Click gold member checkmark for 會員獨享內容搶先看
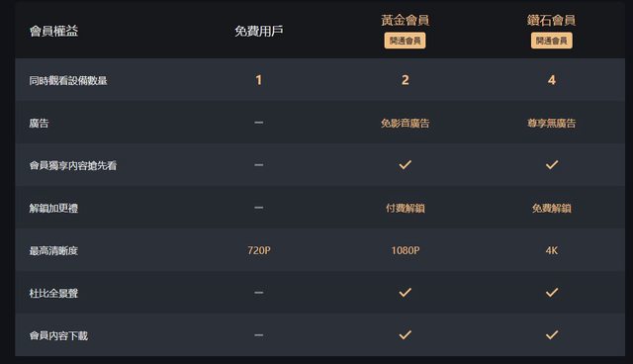The height and width of the screenshot is (364, 633). pyautogui.click(x=405, y=164)
